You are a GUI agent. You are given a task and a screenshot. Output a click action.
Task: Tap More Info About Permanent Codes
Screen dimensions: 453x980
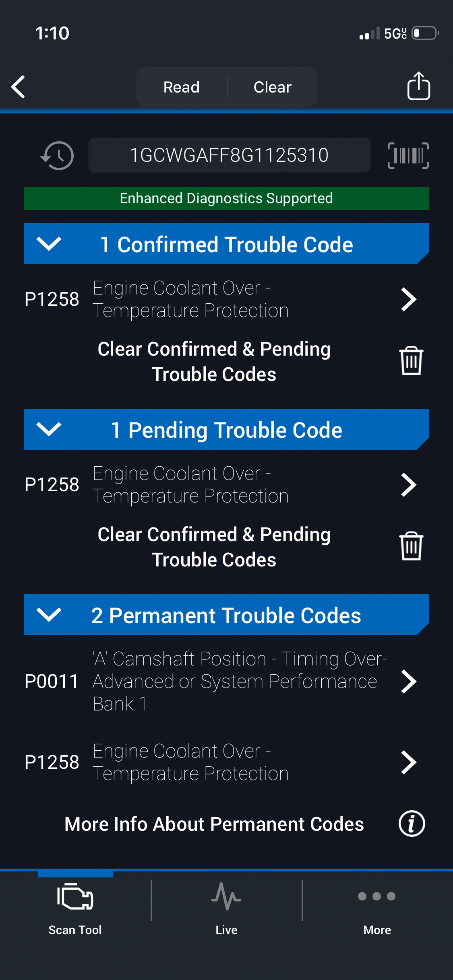pyautogui.click(x=214, y=824)
